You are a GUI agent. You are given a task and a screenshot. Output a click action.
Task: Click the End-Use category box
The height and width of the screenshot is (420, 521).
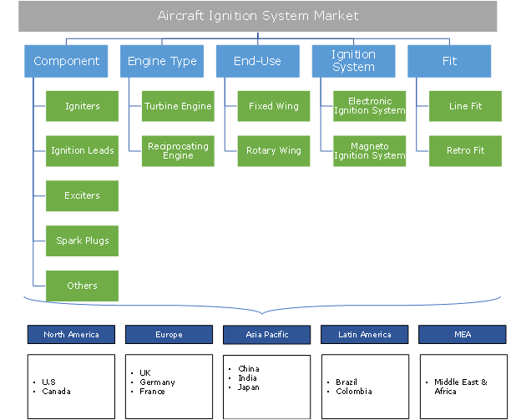(257, 61)
